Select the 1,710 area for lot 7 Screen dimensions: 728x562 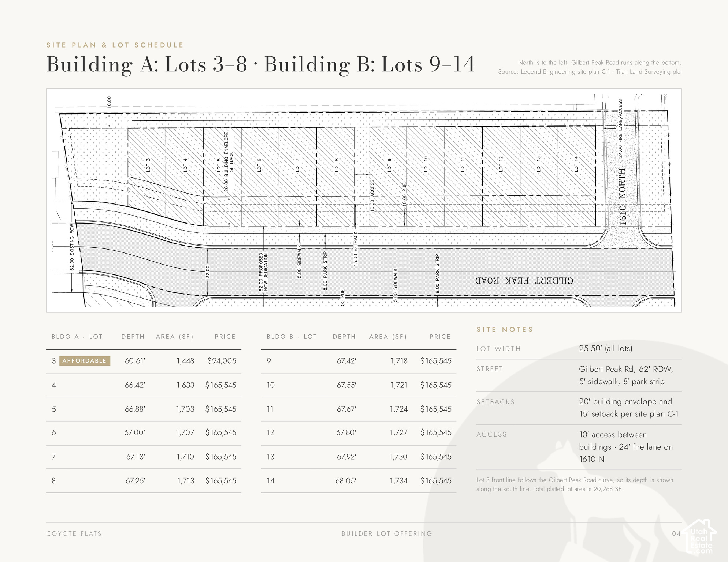click(185, 457)
